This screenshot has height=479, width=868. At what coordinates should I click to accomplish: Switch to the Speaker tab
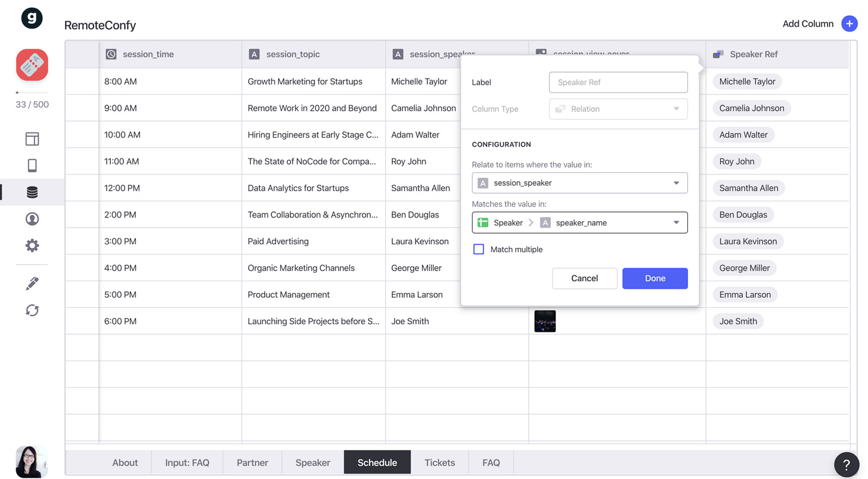click(313, 462)
